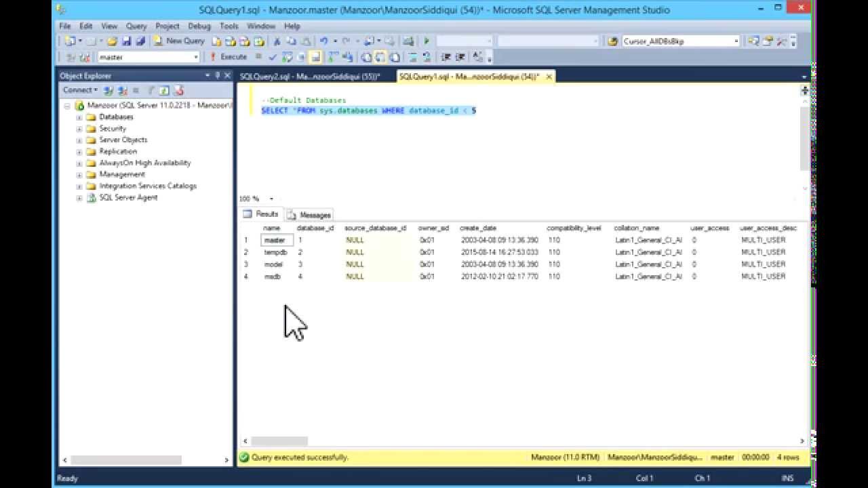Select the msdb cell in results
Screen dimensions: 868x488
tap(277, 277)
